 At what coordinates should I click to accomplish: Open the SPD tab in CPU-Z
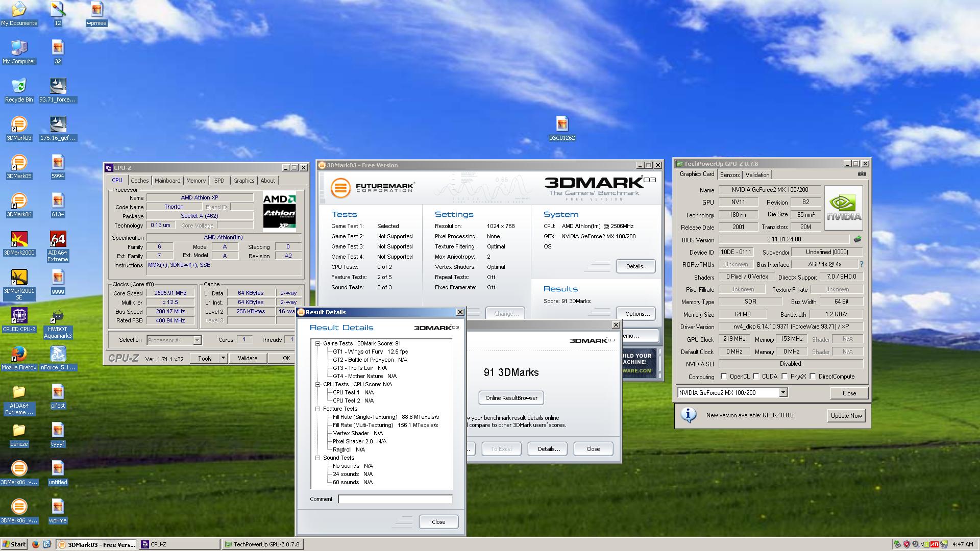pos(219,181)
